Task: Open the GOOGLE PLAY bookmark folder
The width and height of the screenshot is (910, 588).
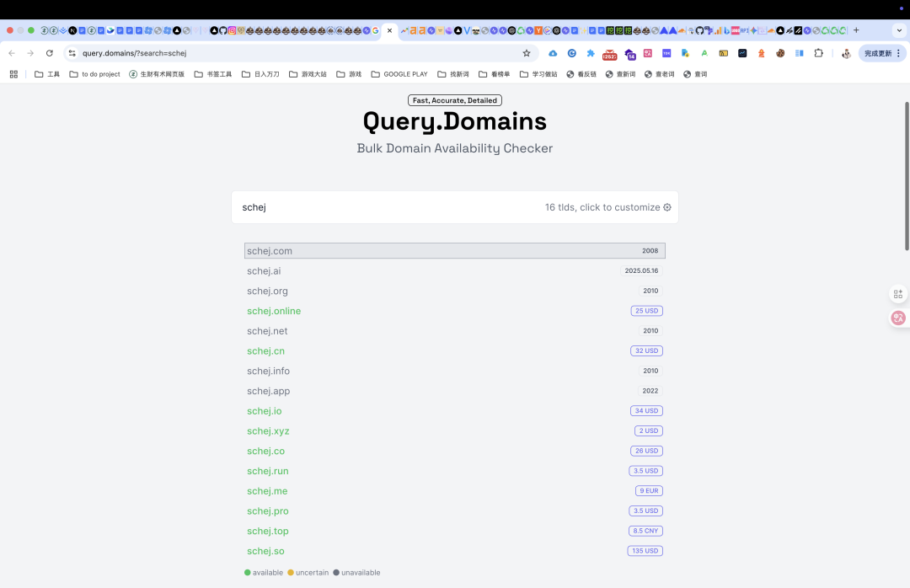Action: (399, 74)
